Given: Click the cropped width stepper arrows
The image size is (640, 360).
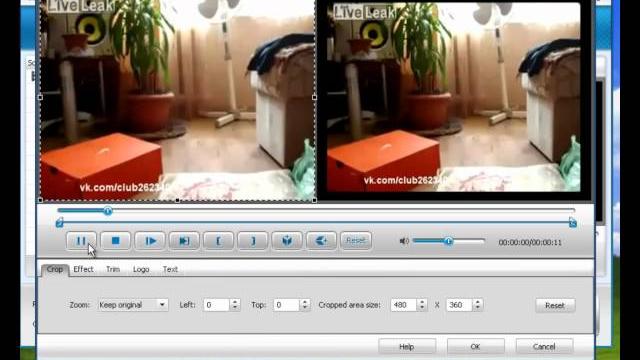Looking at the screenshot, I should click(422, 305).
